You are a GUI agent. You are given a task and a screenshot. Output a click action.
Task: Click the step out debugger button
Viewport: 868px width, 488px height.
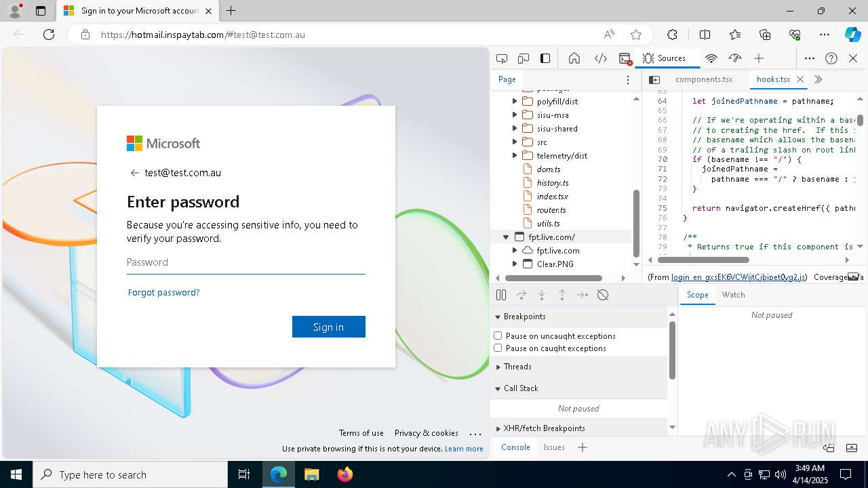point(562,295)
